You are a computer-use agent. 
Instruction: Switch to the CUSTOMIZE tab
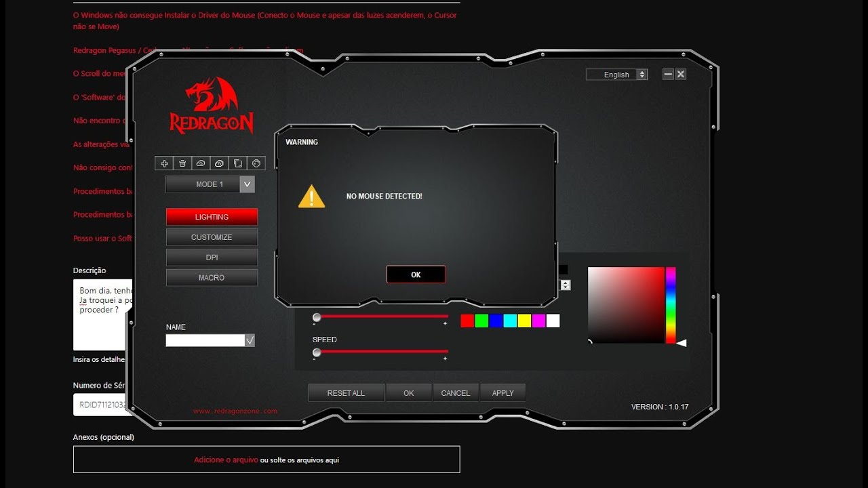click(212, 237)
